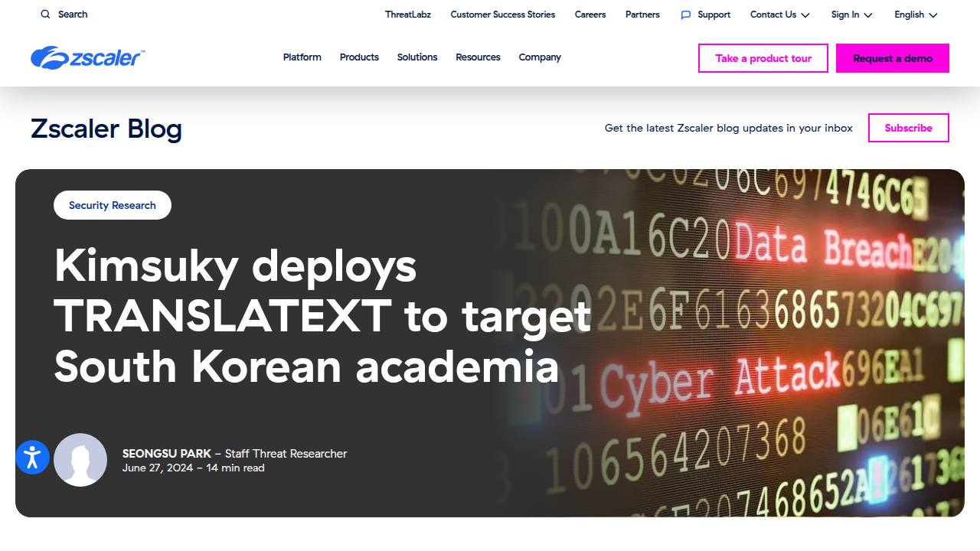Screen dimensions: 980x551
Task: Subscribe to blog updates
Action: 909,128
